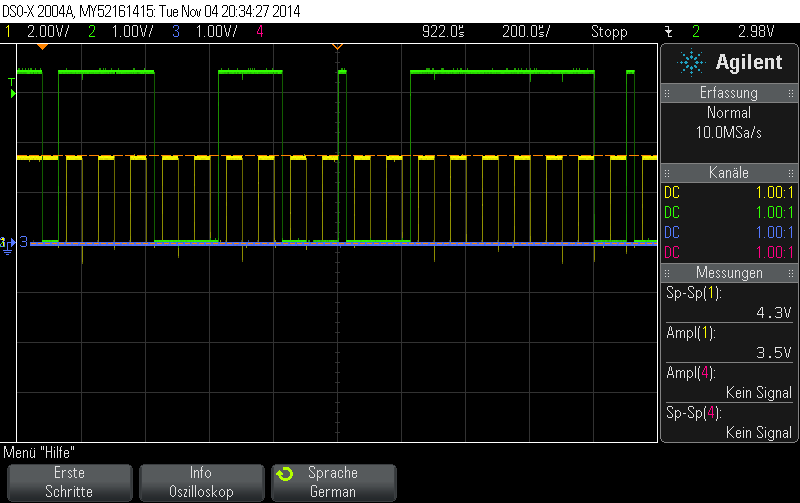This screenshot has width=800, height=503.
Task: Enable channel 4 in the top status bar
Action: click(x=260, y=32)
